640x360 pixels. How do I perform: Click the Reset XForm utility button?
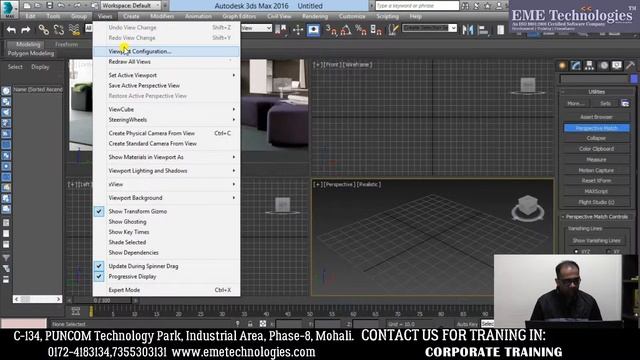[x=596, y=180]
